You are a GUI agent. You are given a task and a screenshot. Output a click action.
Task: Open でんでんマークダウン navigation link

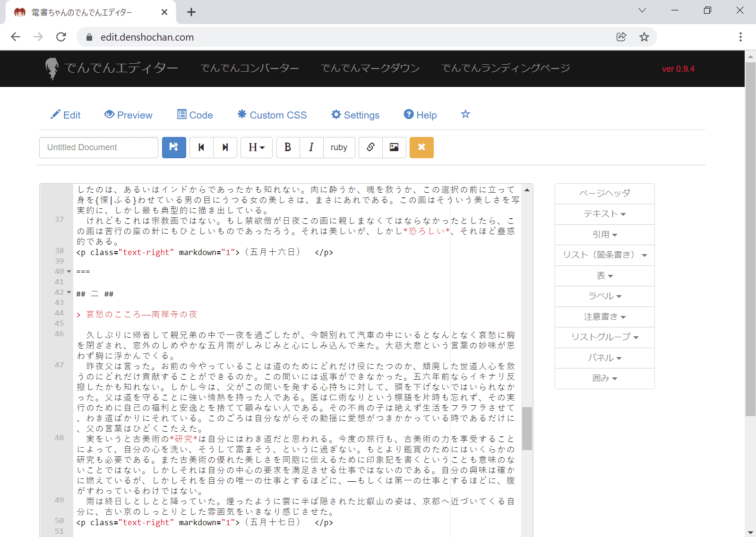coord(370,68)
